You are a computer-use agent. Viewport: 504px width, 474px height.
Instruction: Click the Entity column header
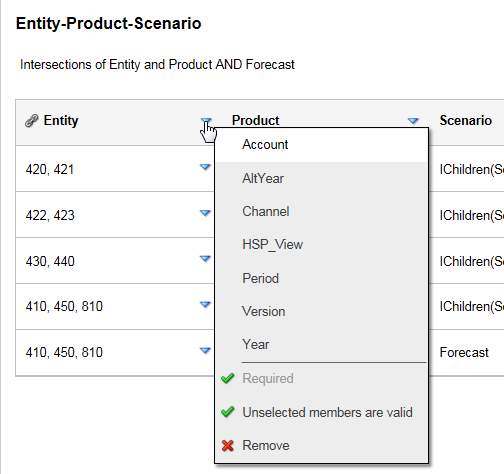(61, 120)
